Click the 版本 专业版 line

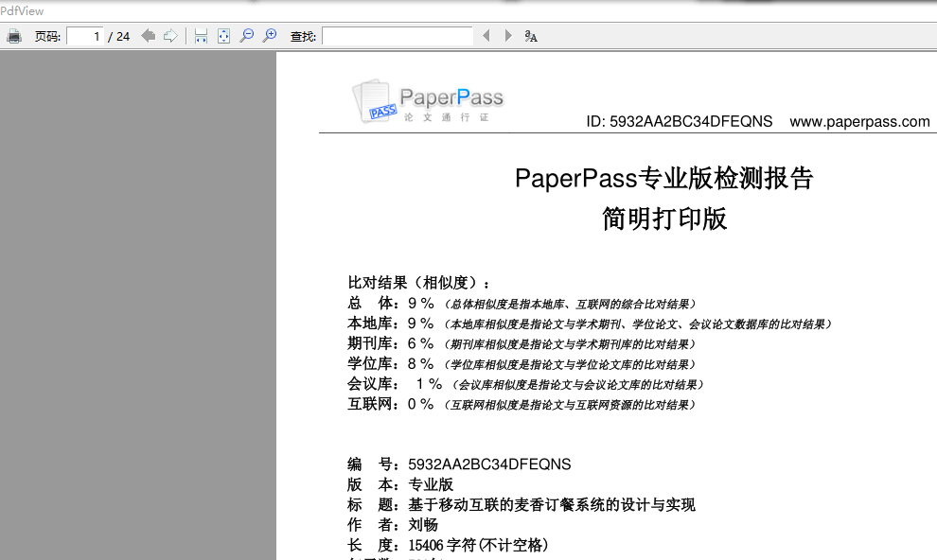(x=400, y=484)
